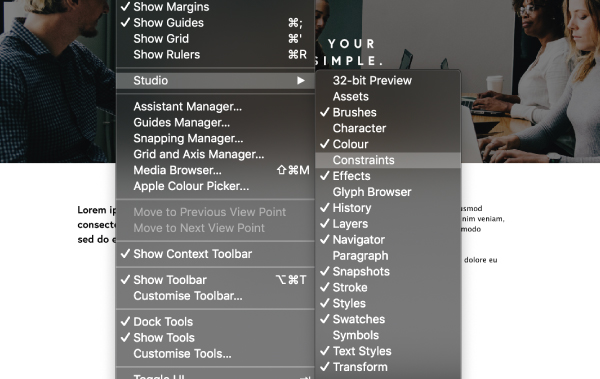Viewport: 600px width, 379px height.
Task: Open the Media Browser
Action: [x=215, y=170]
